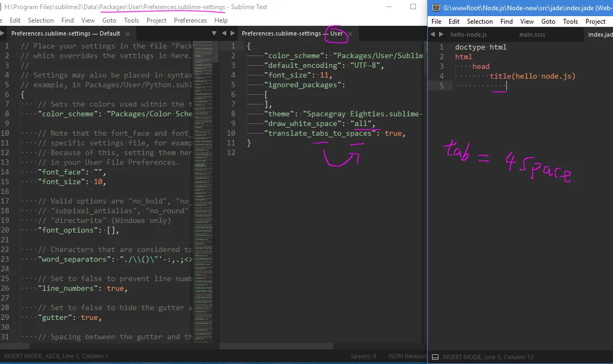Switch to the main.scss tab
This screenshot has width=613, height=364.
(x=532, y=34)
